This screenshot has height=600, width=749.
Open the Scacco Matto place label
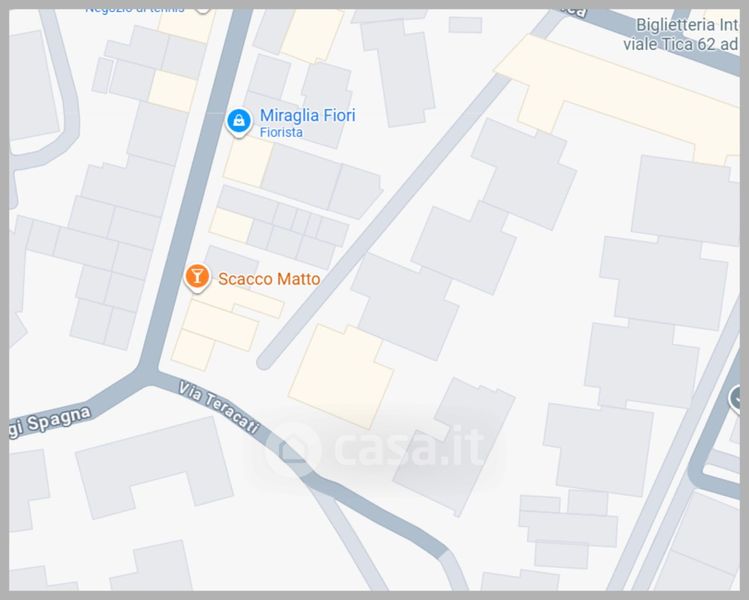click(x=269, y=279)
